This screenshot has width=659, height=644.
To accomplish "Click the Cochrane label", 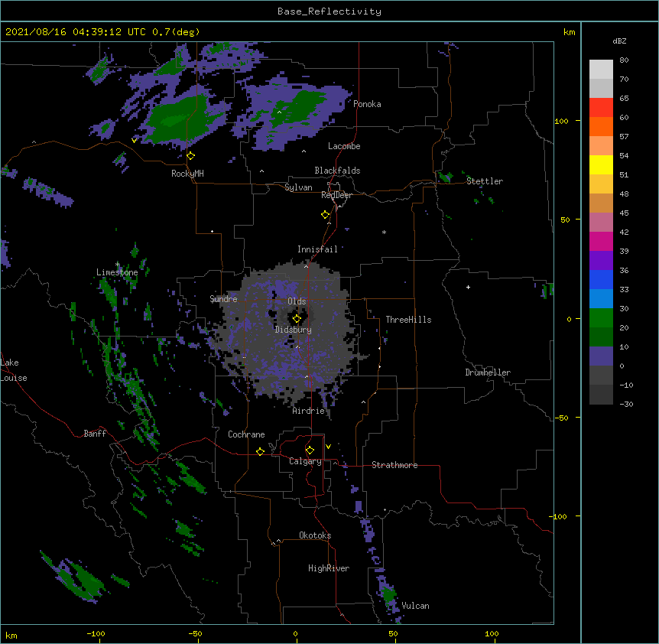I will (x=246, y=434).
